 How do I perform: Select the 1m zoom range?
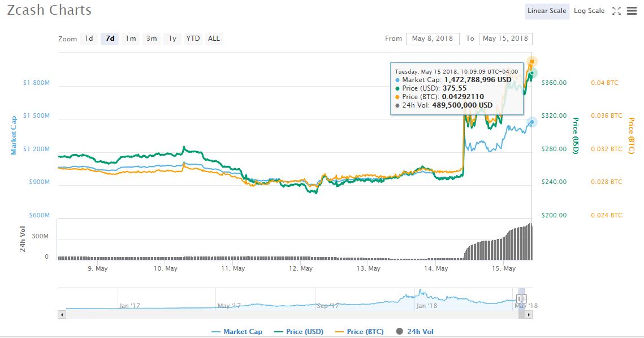coord(131,38)
